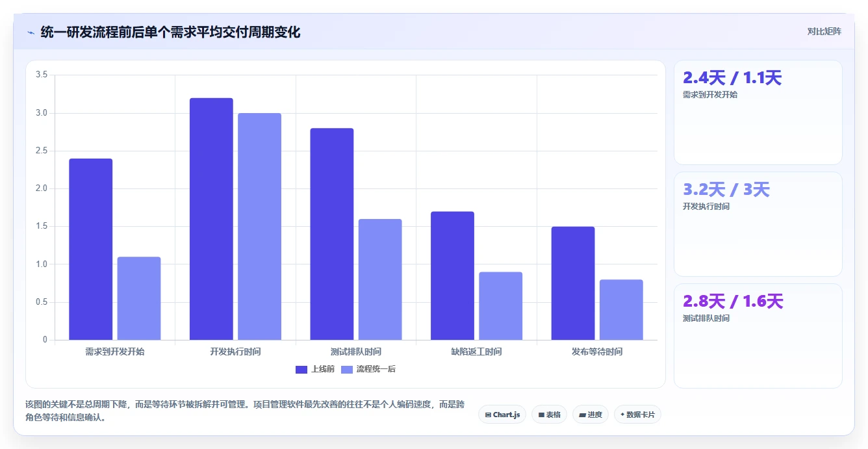Click the 开发执行时间 caption in the second card
The height and width of the screenshot is (449, 868).
click(x=706, y=207)
